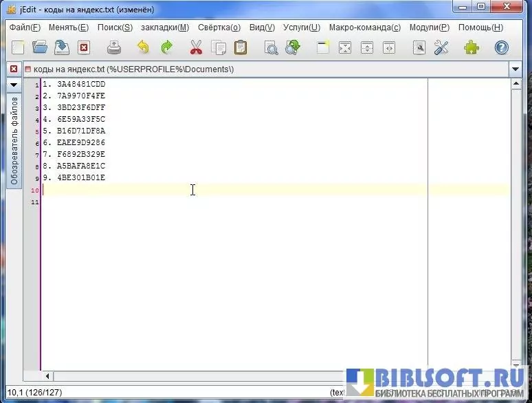Save the buffer with the Save icon
532x403 pixels.
(62, 47)
